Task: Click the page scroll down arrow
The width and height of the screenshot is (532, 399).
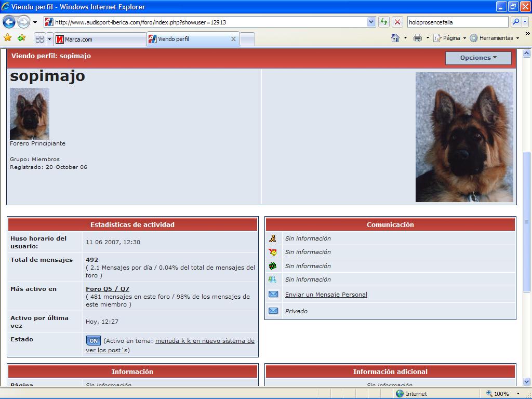Action: [x=527, y=381]
